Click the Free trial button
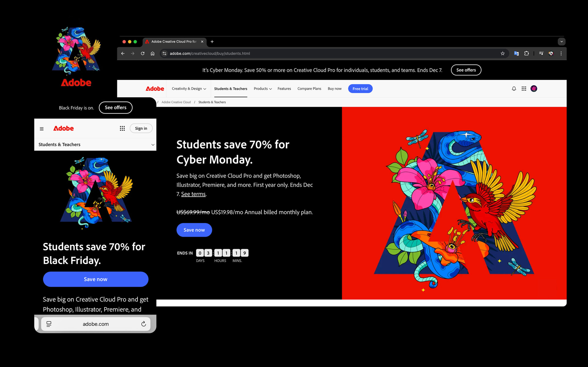Image resolution: width=588 pixels, height=367 pixels. 360,89
